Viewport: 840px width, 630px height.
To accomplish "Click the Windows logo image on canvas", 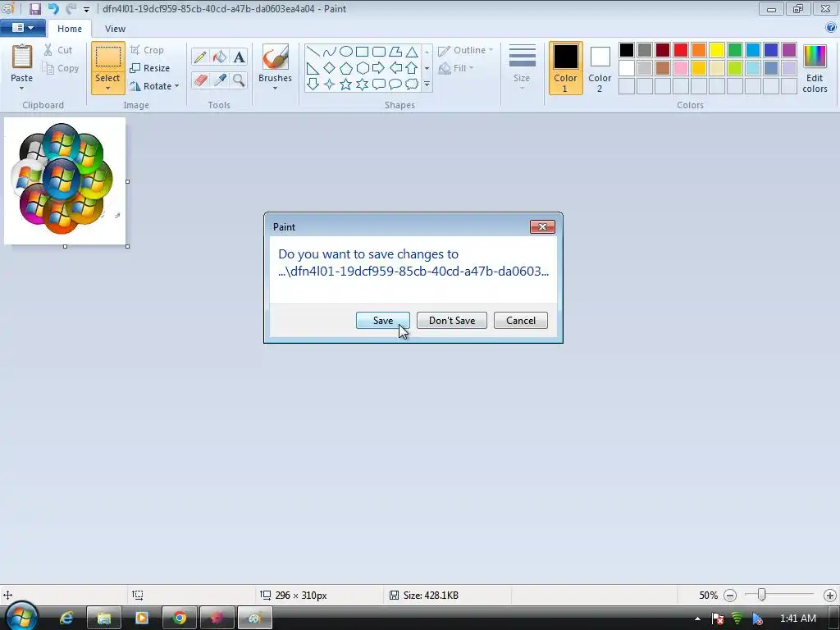I will [x=65, y=181].
